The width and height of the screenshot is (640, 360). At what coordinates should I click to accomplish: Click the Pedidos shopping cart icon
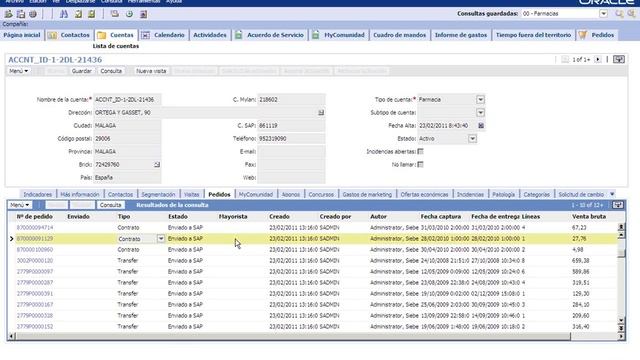(x=583, y=35)
